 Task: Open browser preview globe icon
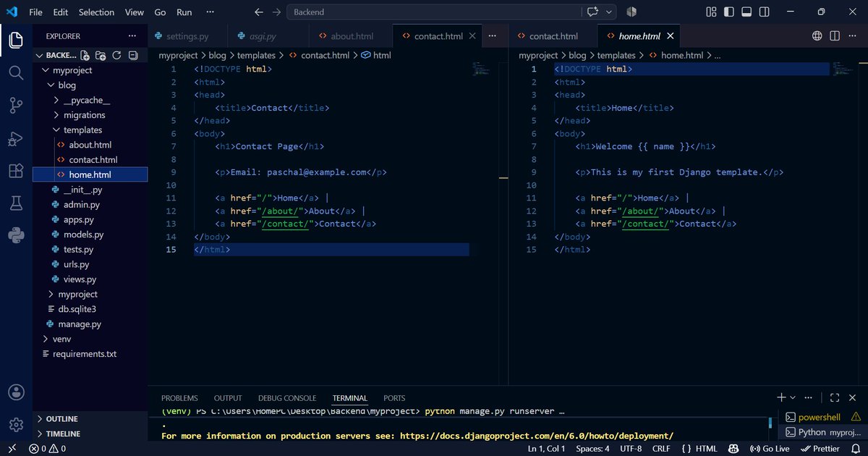click(817, 35)
